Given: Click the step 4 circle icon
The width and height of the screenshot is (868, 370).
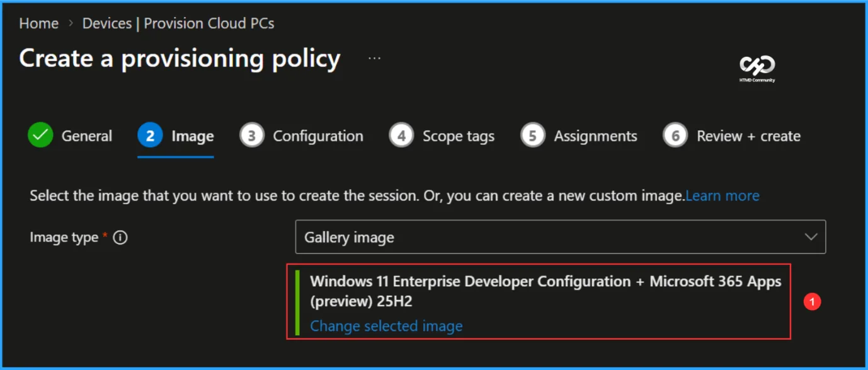Looking at the screenshot, I should coord(402,136).
